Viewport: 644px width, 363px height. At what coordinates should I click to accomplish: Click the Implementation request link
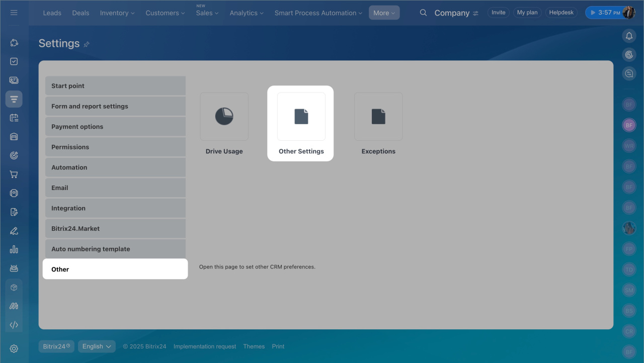coord(205,346)
